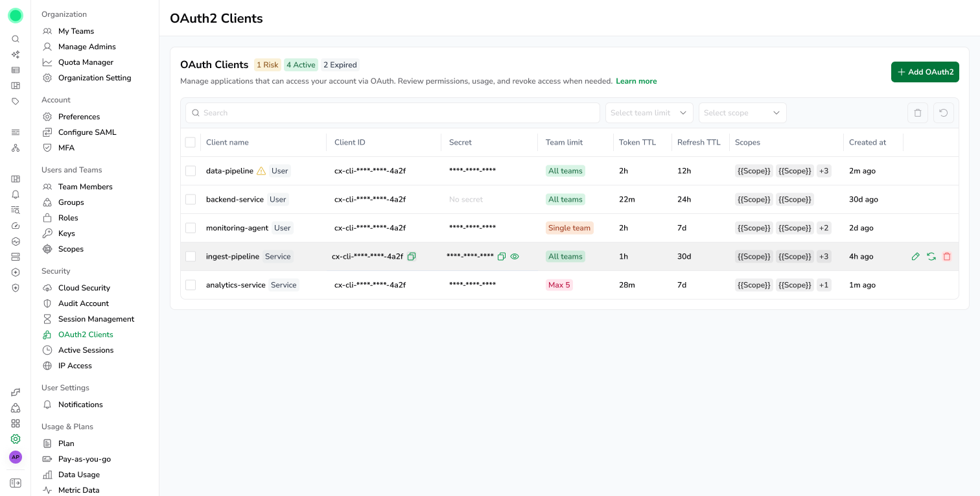Click the shield icon in the left rail
This screenshot has width=980, height=496.
tap(16, 288)
